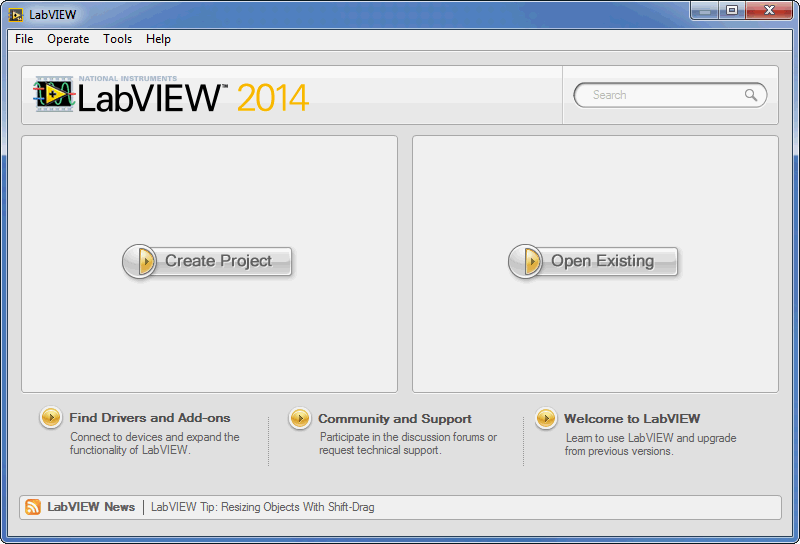Click the LabVIEW title bar app icon
The height and width of the screenshot is (544, 800).
16,15
